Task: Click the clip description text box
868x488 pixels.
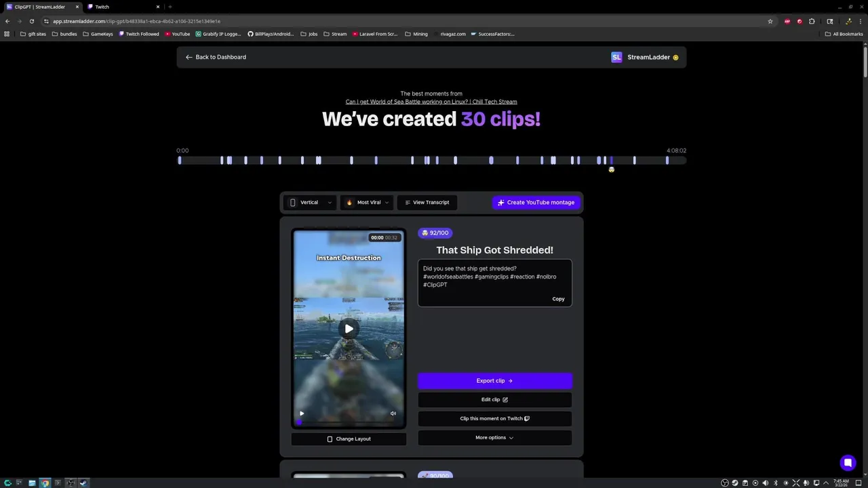Action: tap(494, 283)
